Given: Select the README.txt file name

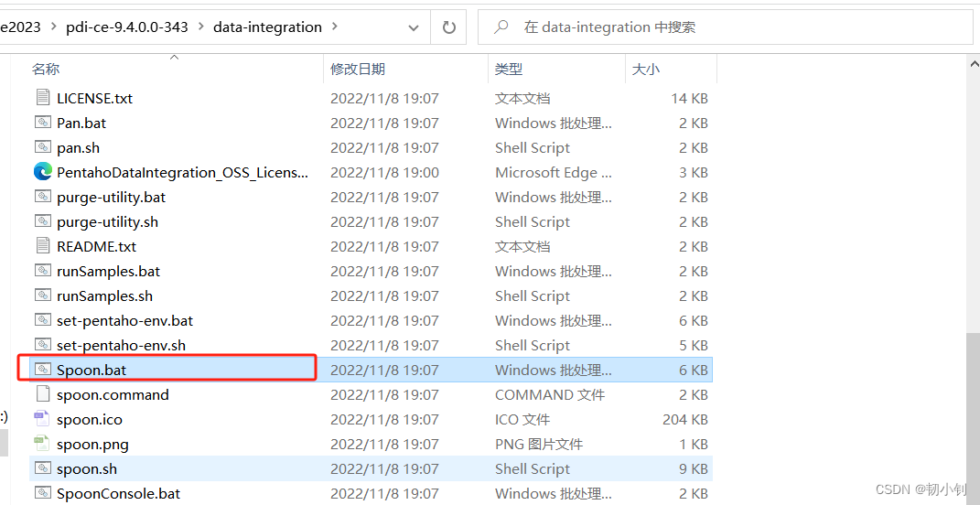Looking at the screenshot, I should pyautogui.click(x=96, y=246).
